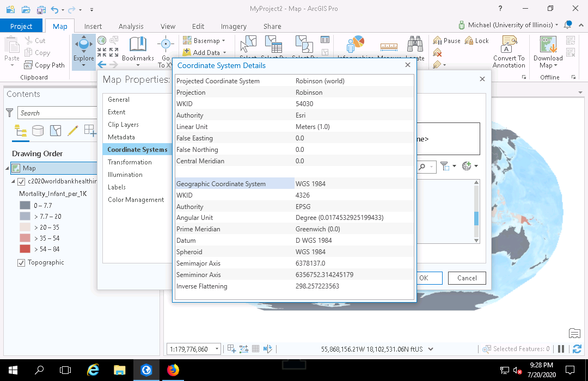This screenshot has width=588, height=381.
Task: Refresh the map view
Action: pos(577,349)
